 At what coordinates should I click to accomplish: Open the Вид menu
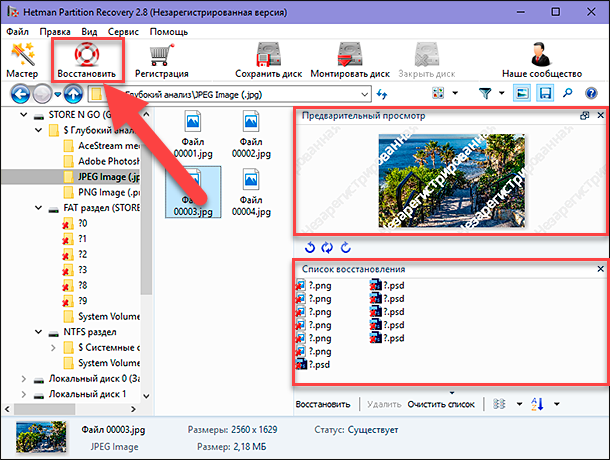pyautogui.click(x=89, y=32)
